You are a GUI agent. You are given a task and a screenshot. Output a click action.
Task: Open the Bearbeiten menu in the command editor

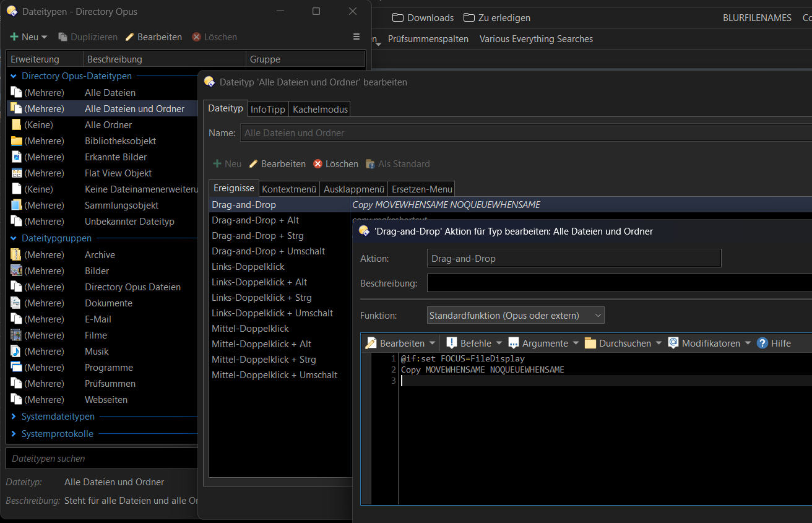click(402, 343)
